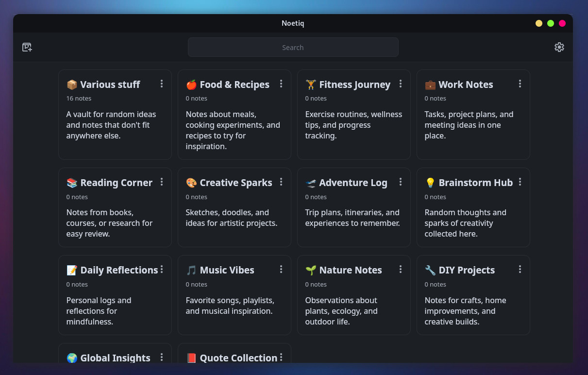
Task: Click the description 'A vault for random ideas'
Action: pyautogui.click(x=111, y=125)
